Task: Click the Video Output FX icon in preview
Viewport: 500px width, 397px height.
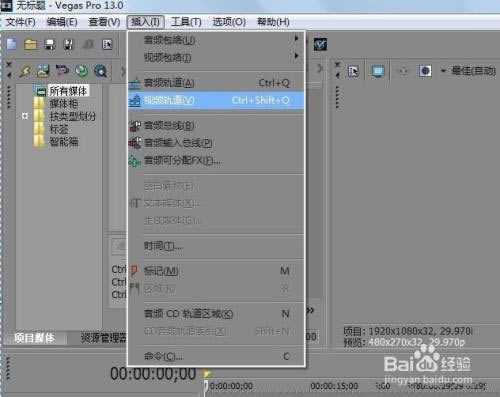Action: [403, 71]
